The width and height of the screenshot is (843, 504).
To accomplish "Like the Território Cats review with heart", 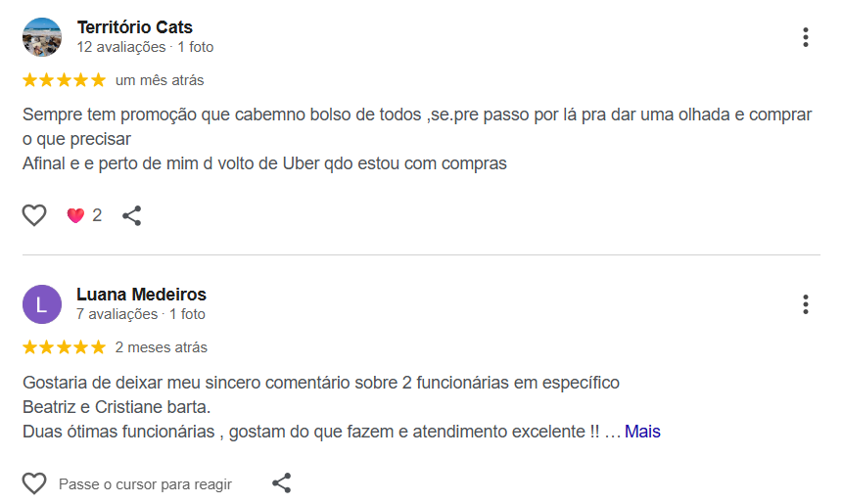I will pyautogui.click(x=34, y=215).
